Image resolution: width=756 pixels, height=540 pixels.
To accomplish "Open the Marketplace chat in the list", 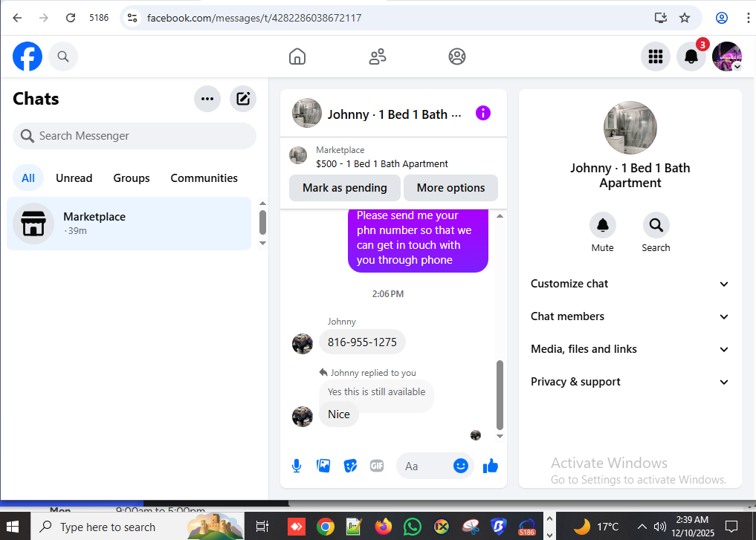I will pos(129,224).
